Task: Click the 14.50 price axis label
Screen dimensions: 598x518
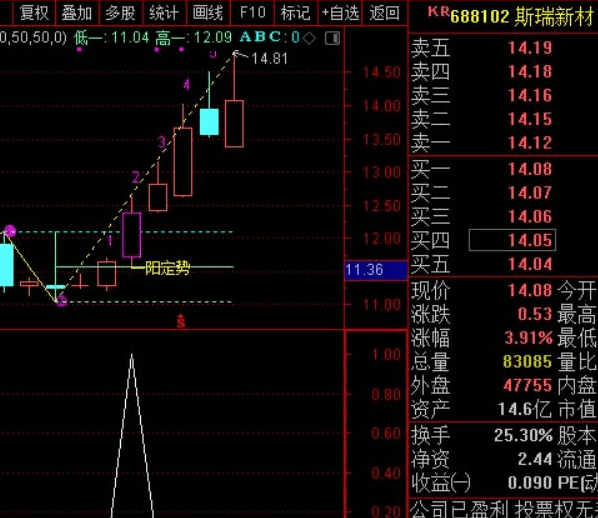Action: (x=381, y=72)
